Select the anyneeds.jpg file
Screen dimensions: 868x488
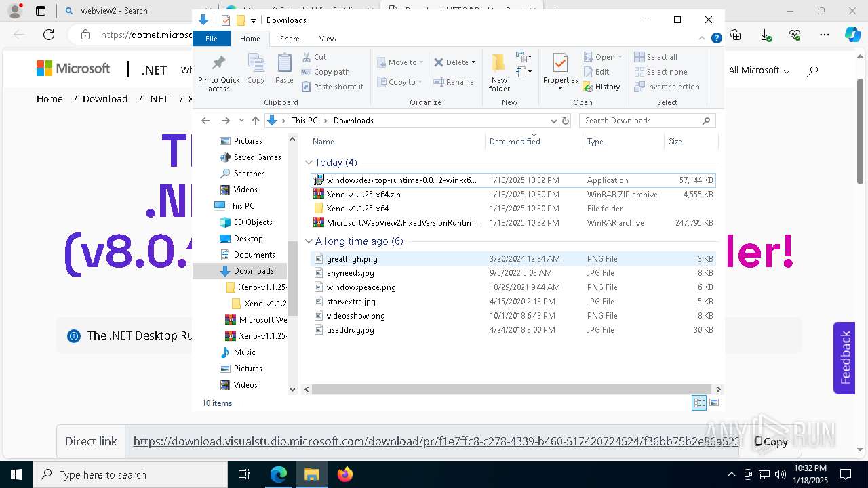pos(513,273)
